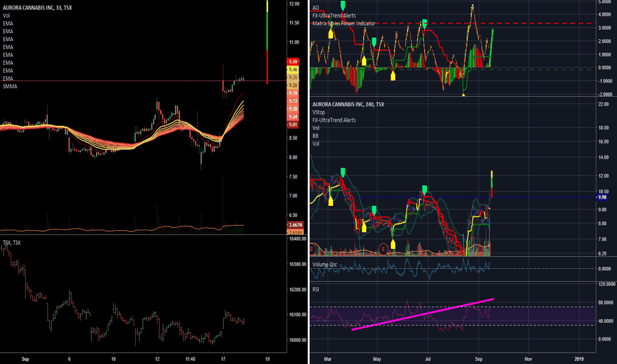Select the Volume Osc label
617x364 pixels.
pos(324,265)
